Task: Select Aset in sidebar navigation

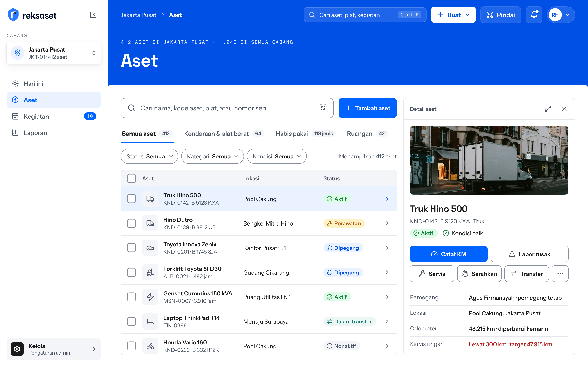Action: [54, 100]
